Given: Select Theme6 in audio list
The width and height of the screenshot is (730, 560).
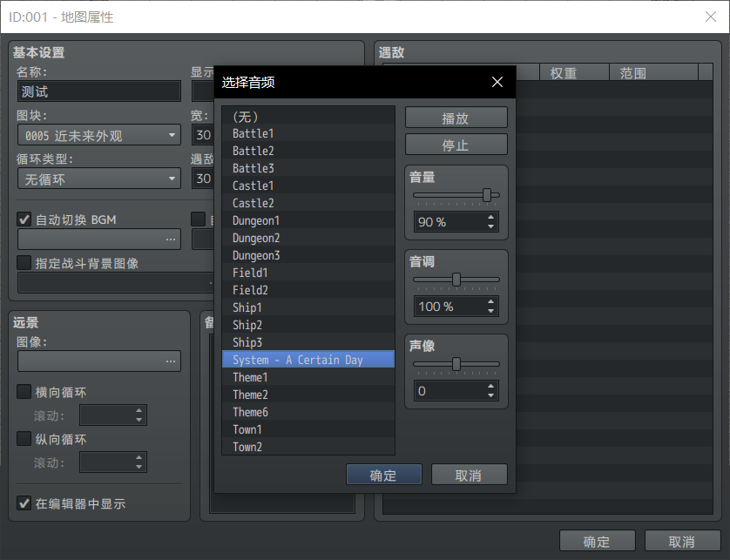Looking at the screenshot, I should point(308,412).
